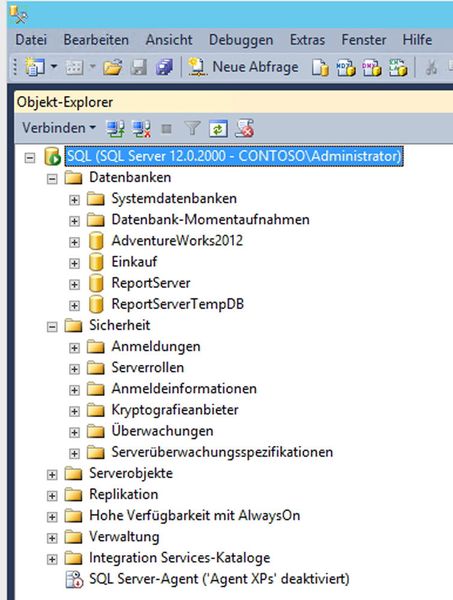Click the New Project toolbar icon
Viewport: 453px width, 600px height.
point(35,67)
